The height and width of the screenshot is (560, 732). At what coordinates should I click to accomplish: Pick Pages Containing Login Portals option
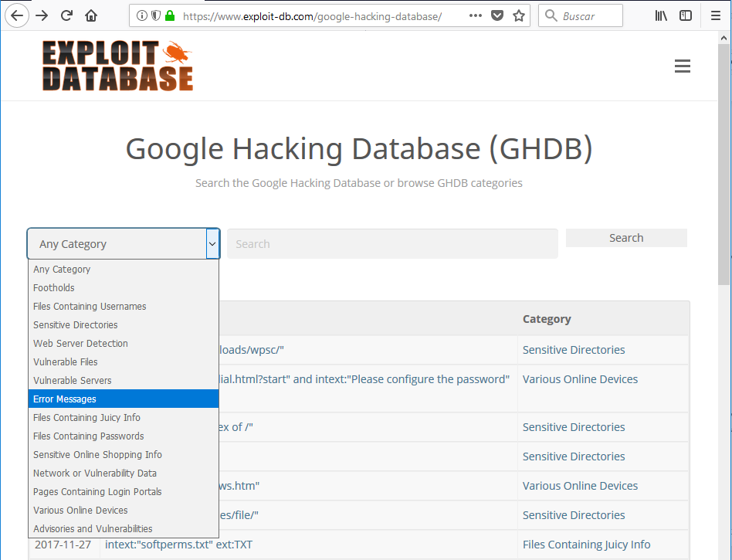(x=97, y=492)
